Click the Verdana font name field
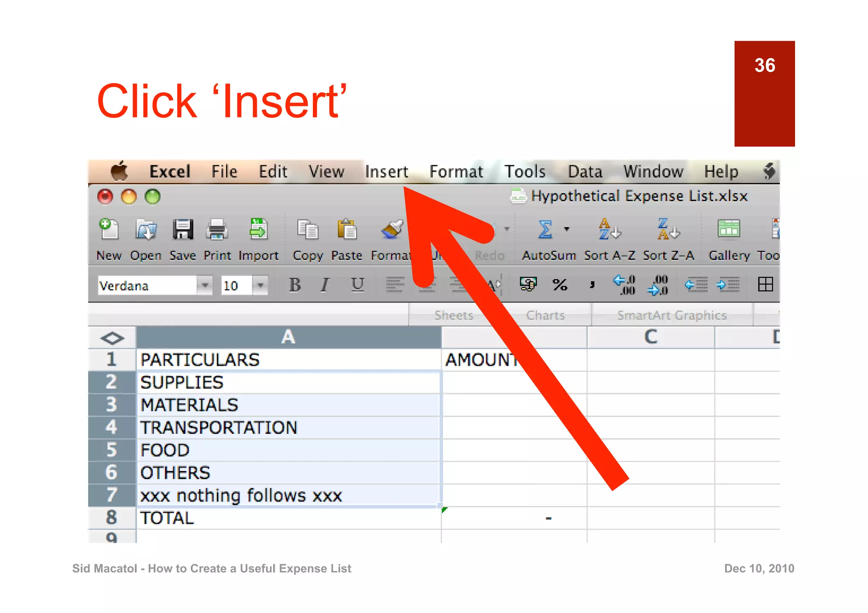868x613 pixels. [147, 285]
